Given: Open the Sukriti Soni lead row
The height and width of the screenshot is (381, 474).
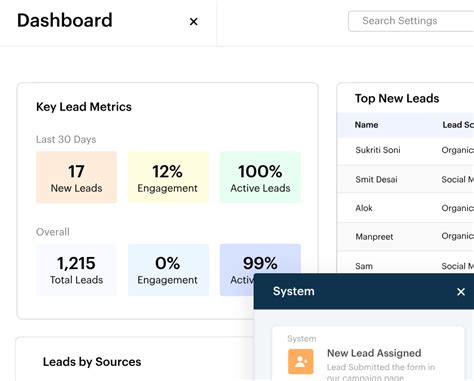Looking at the screenshot, I should point(406,151).
